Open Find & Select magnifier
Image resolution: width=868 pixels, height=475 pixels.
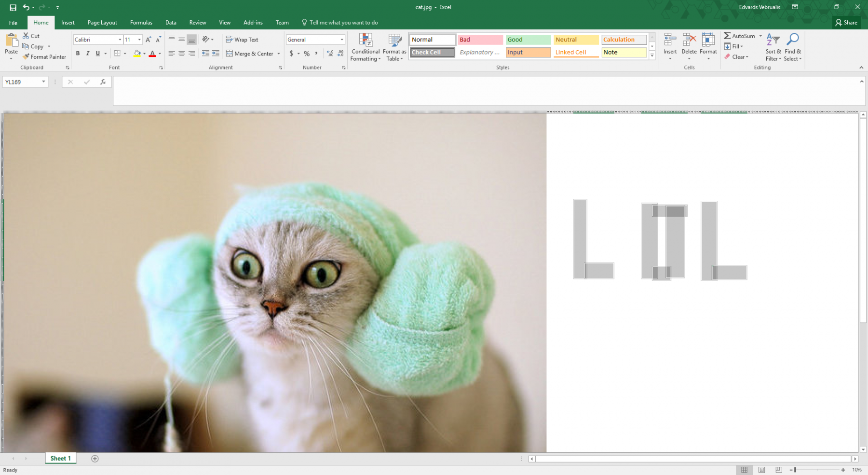[x=793, y=47]
